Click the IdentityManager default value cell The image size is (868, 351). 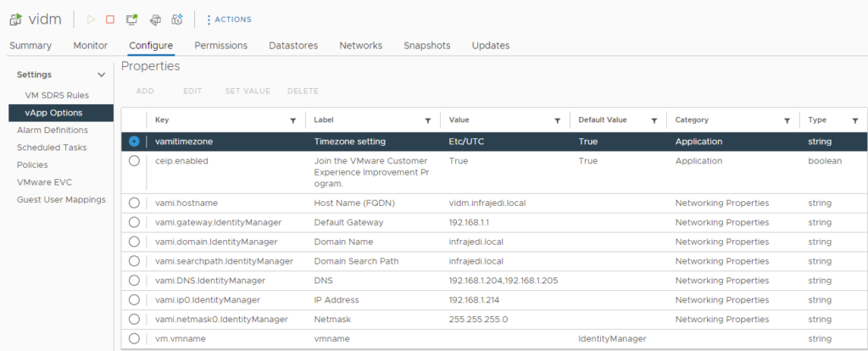click(x=612, y=338)
